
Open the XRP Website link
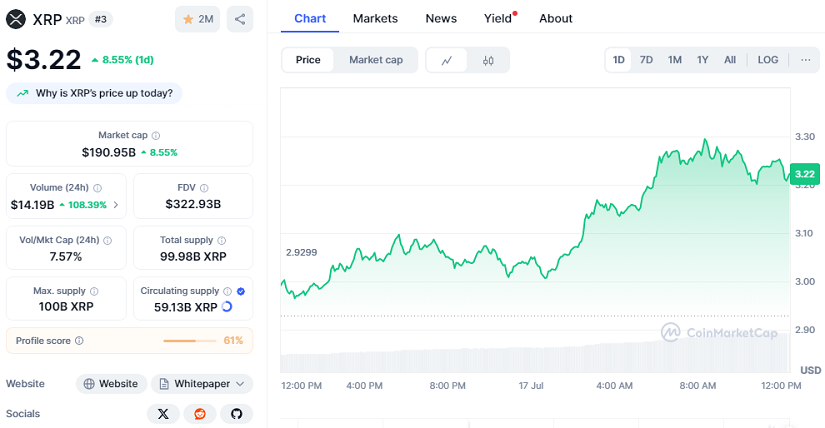[x=111, y=384]
